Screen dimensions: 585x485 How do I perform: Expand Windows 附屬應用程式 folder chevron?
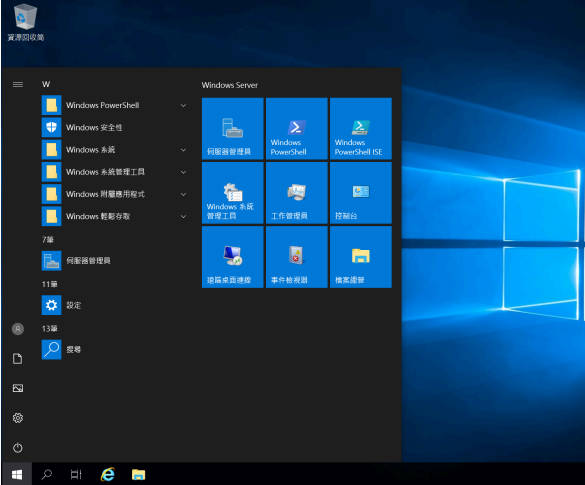(x=184, y=194)
